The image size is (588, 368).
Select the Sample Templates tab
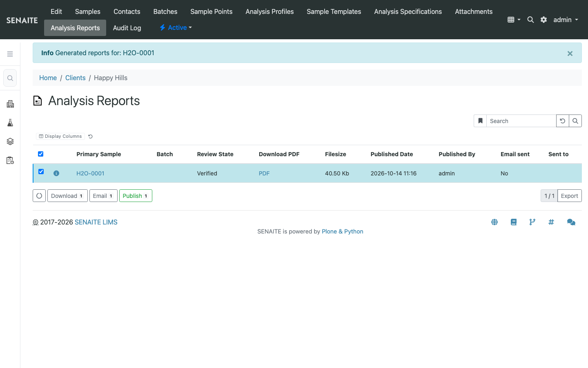click(334, 11)
